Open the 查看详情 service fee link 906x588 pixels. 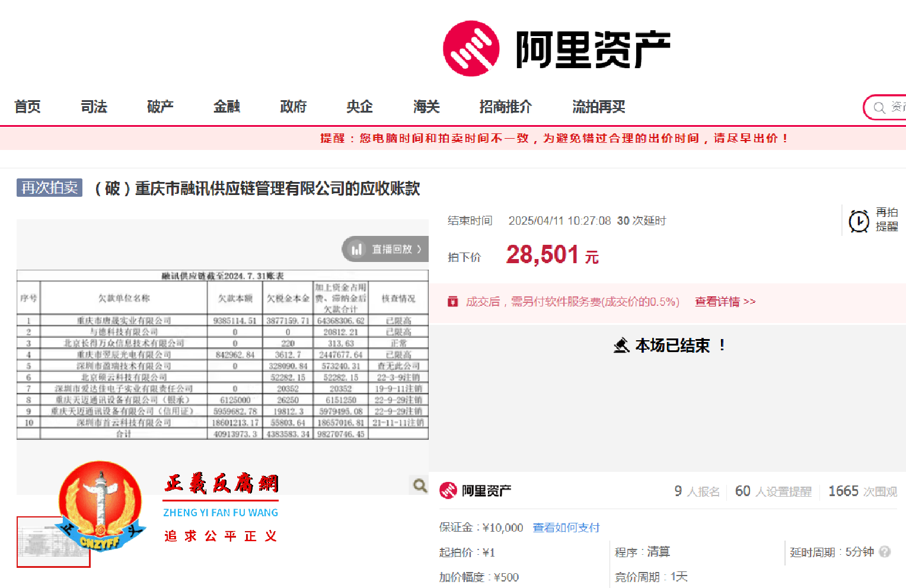pos(717,302)
